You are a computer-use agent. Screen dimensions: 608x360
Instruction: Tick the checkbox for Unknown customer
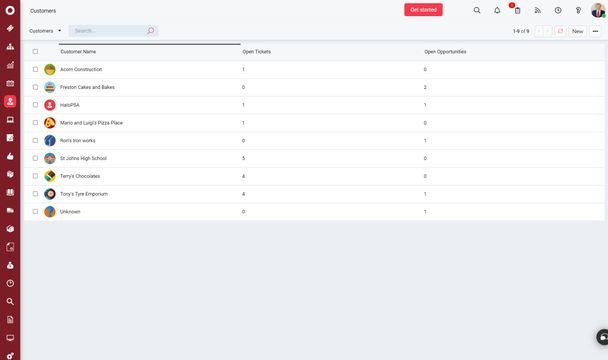coord(35,211)
